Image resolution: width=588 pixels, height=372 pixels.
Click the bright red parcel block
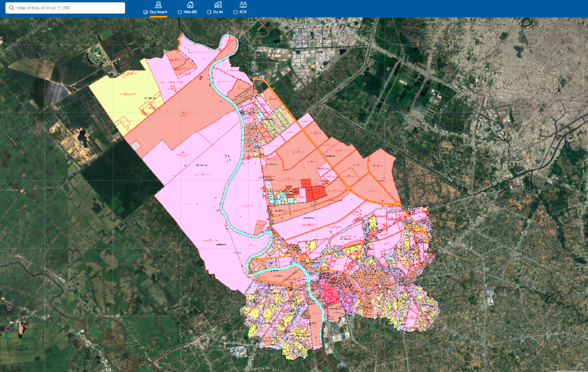point(318,192)
